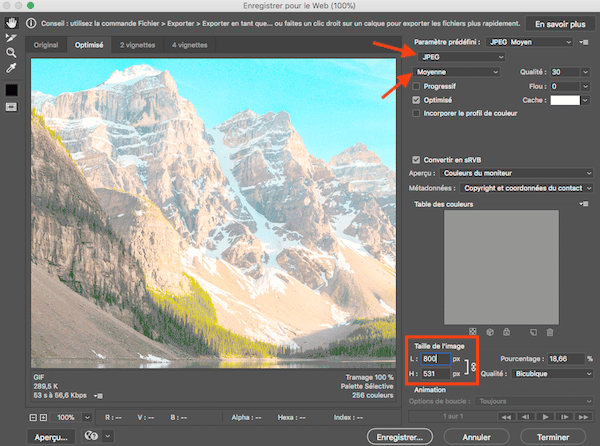This screenshot has width=600, height=446.
Task: Switch to the 4 vignettes tab
Action: coord(191,45)
